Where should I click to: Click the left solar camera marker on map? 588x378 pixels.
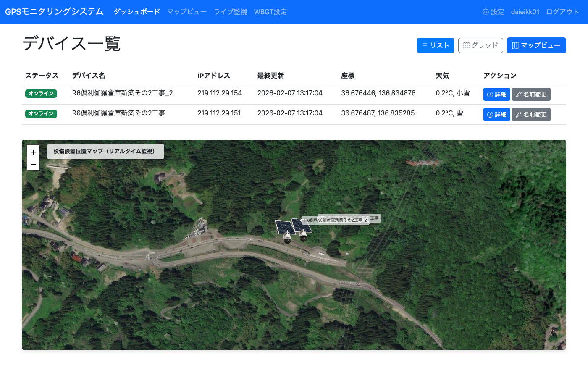coord(285,232)
